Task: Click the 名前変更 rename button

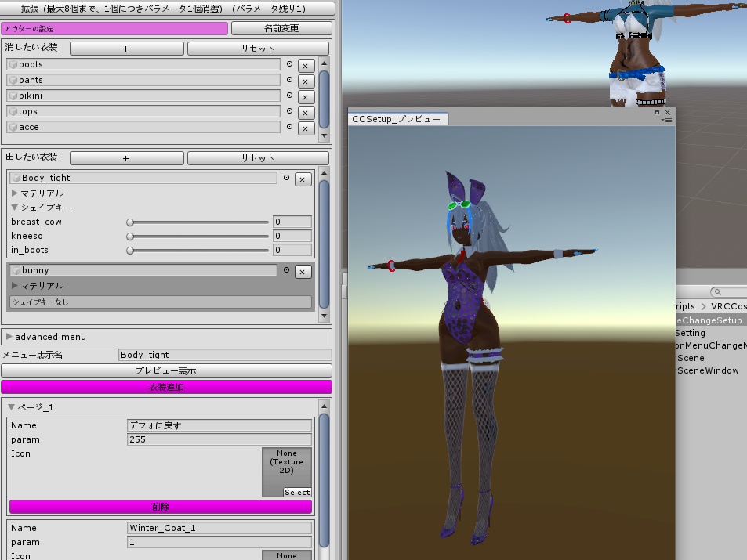Action: tap(283, 28)
